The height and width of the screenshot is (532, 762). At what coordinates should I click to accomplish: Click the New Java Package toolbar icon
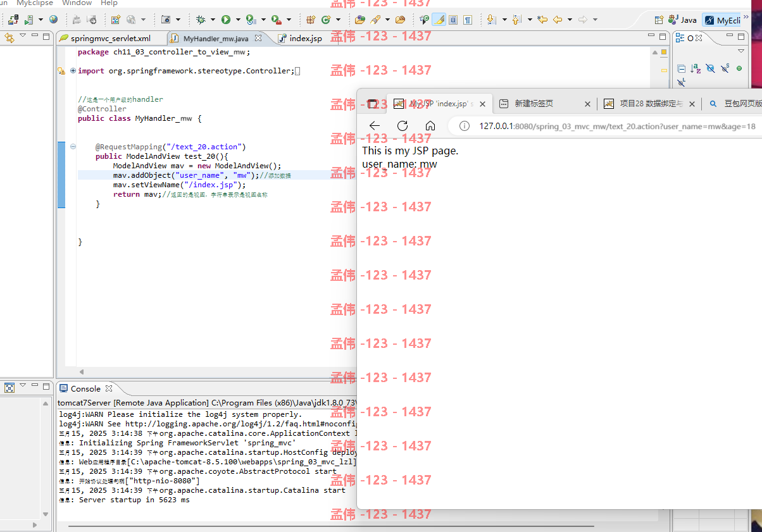tap(311, 20)
